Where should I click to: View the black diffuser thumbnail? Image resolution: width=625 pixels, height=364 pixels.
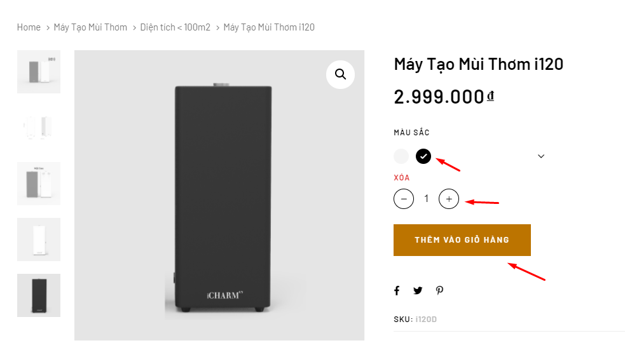pos(39,295)
